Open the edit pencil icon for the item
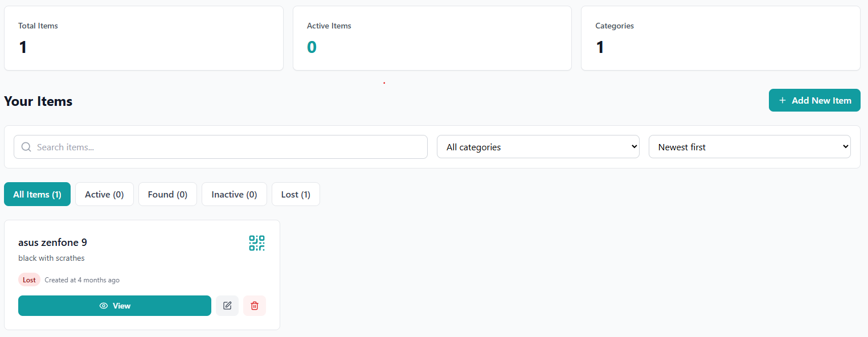This screenshot has width=868, height=337. 227,306
